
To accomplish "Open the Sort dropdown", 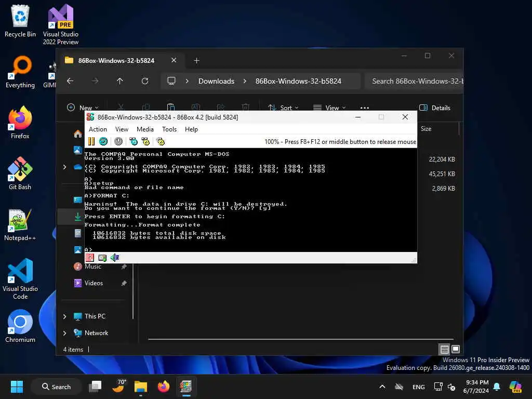I will pyautogui.click(x=283, y=108).
